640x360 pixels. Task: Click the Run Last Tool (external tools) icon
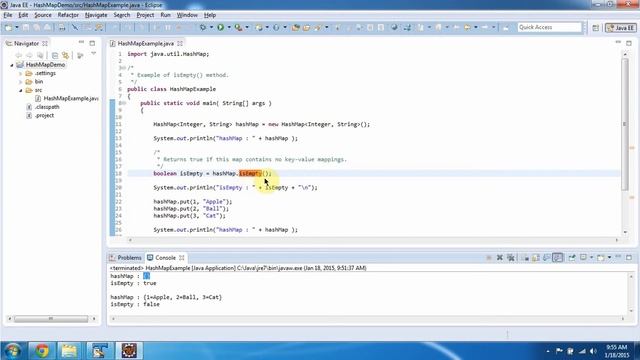(238, 27)
